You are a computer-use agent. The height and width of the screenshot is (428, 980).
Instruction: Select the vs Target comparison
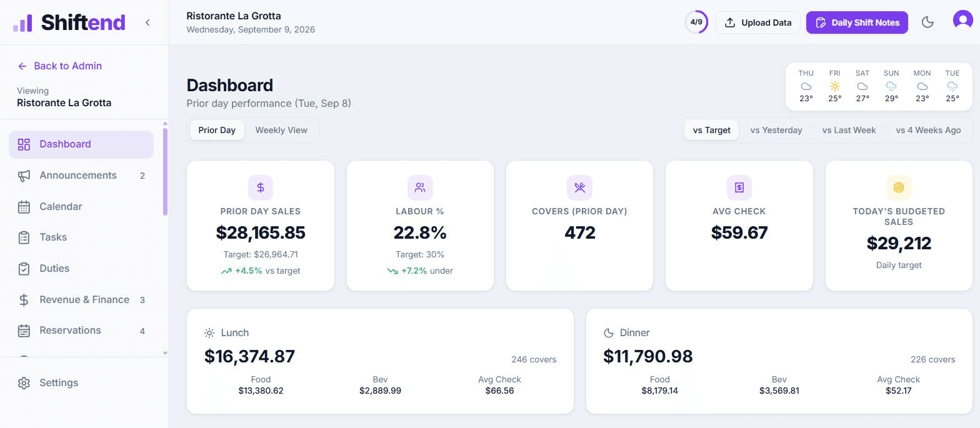pos(712,130)
